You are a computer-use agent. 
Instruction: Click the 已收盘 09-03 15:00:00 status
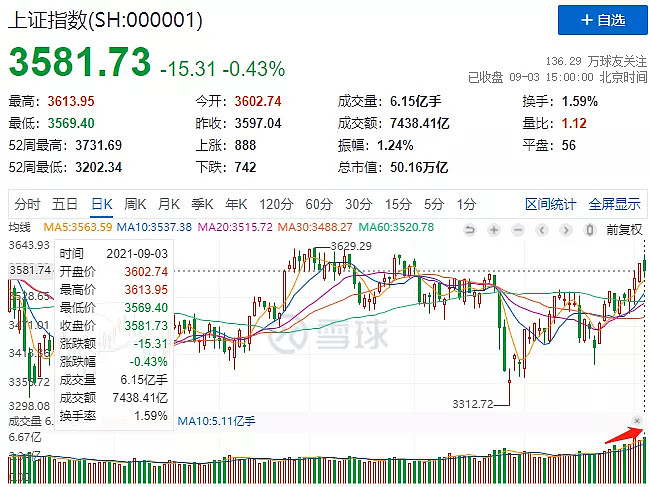557,77
